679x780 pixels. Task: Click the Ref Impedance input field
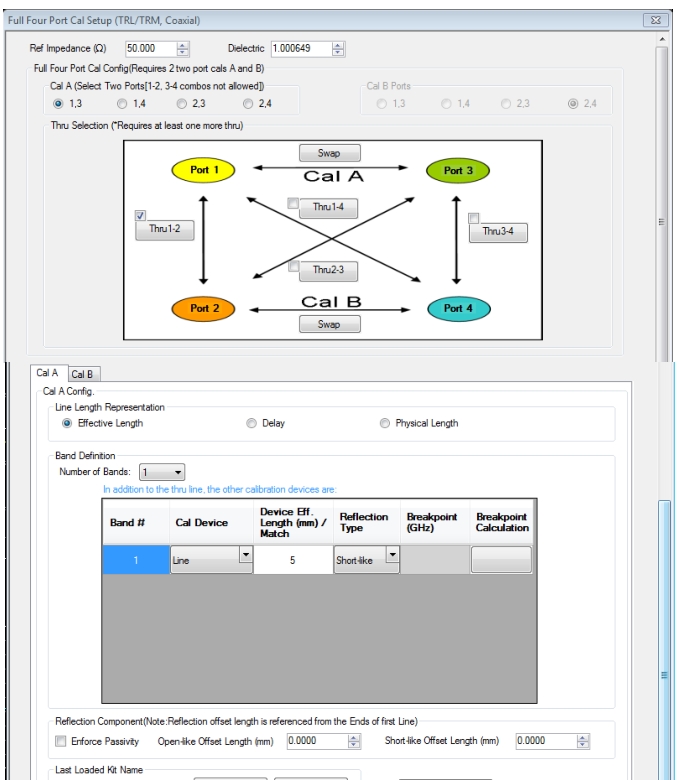[151, 49]
